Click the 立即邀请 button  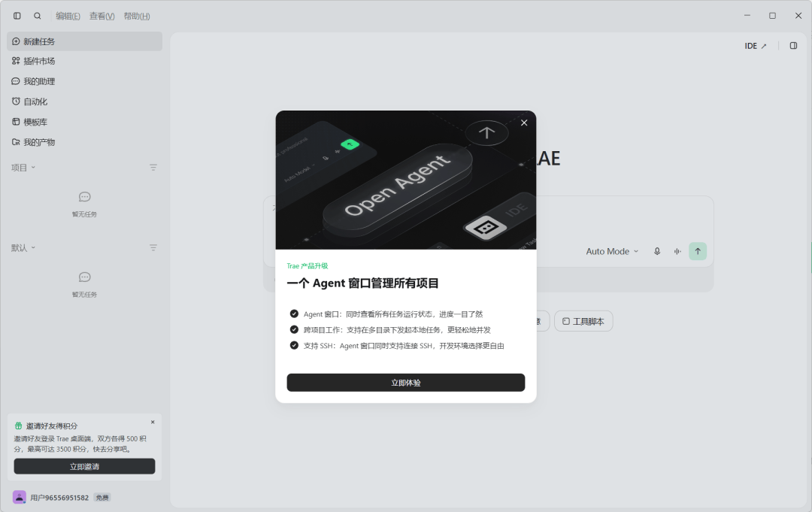tap(84, 466)
